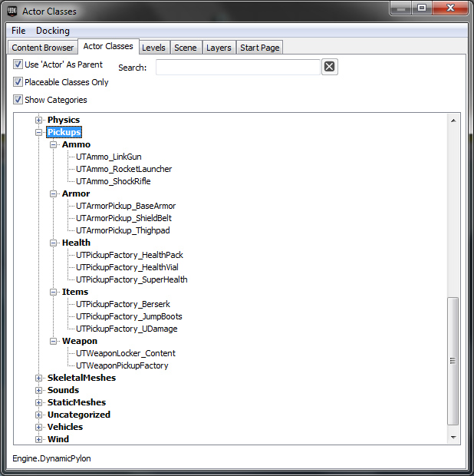Expand the Vehicles category
Image resolution: width=474 pixels, height=476 pixels.
[38, 427]
